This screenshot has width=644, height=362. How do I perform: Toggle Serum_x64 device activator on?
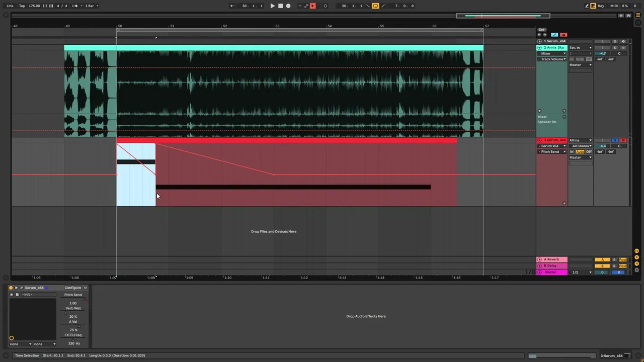coord(11,288)
